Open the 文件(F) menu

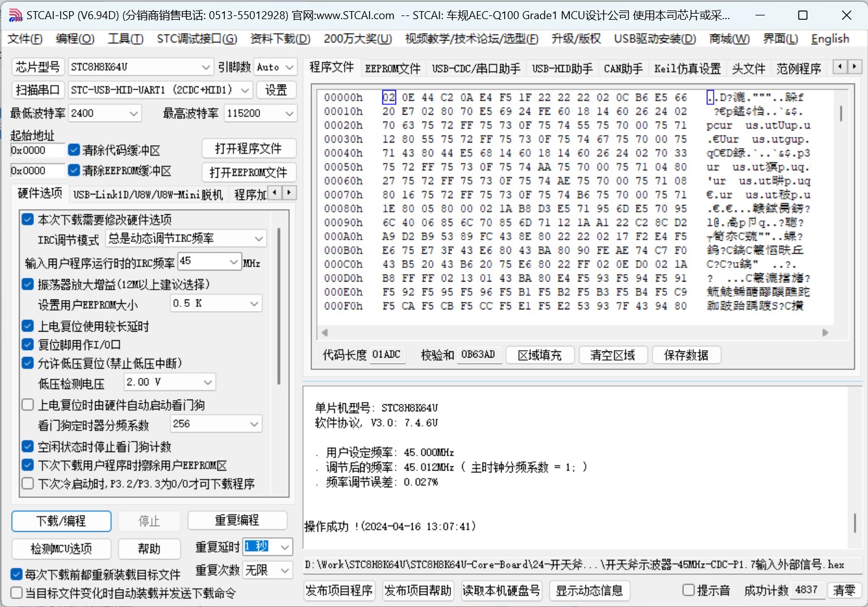[x=25, y=39]
